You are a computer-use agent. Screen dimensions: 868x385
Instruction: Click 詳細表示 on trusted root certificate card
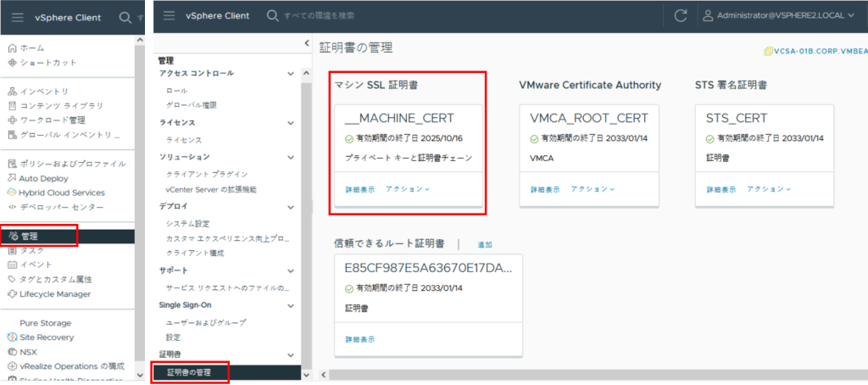coord(360,339)
